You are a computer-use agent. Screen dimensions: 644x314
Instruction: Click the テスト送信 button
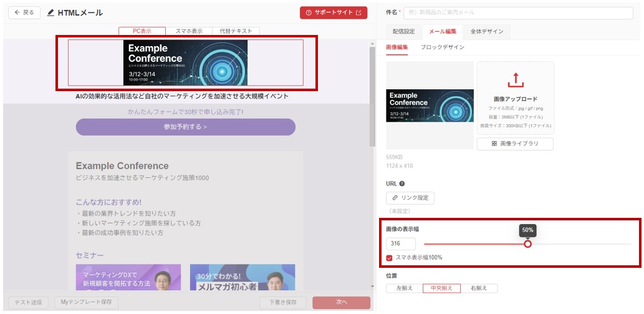pyautogui.click(x=28, y=303)
